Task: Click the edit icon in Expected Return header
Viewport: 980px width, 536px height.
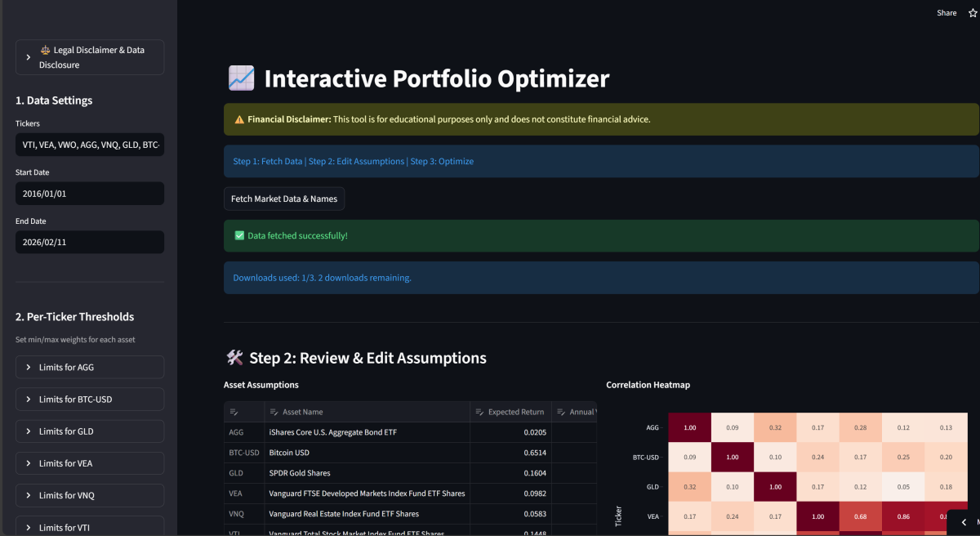Action: (480, 412)
